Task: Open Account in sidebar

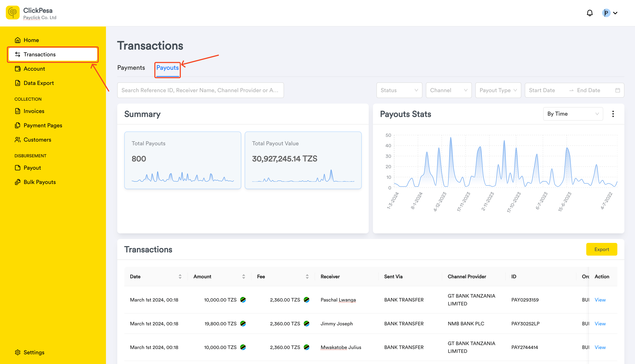Action: click(x=53, y=68)
